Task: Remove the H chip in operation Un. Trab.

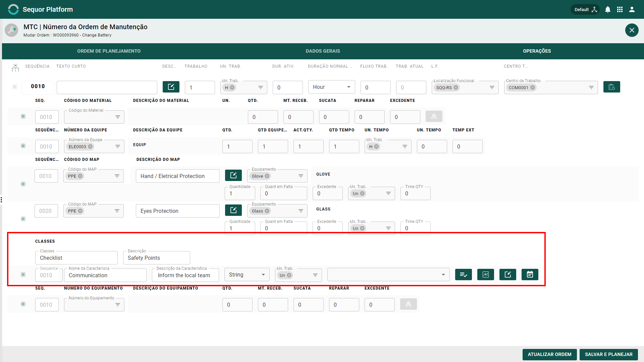Action: pos(232,87)
